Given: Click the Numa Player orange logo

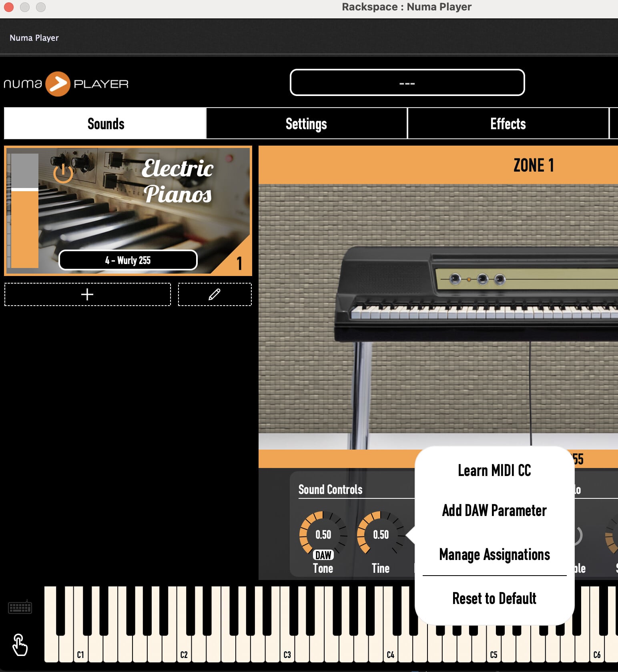Looking at the screenshot, I should pyautogui.click(x=58, y=84).
